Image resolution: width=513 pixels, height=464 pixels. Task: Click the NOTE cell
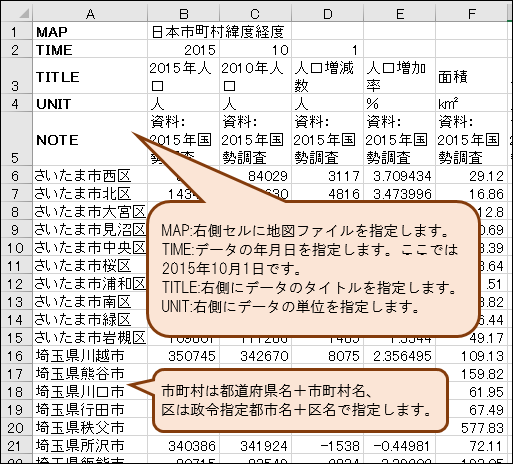[x=90, y=139]
